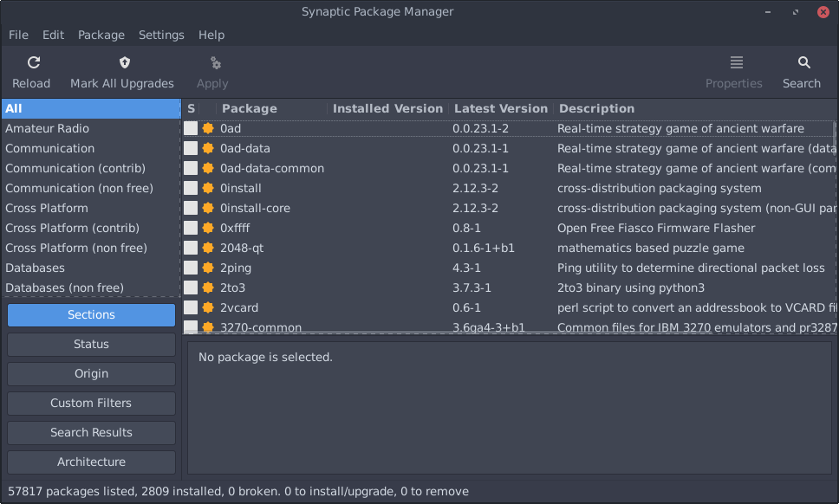Toggle the status checkbox for 0install

click(x=191, y=188)
